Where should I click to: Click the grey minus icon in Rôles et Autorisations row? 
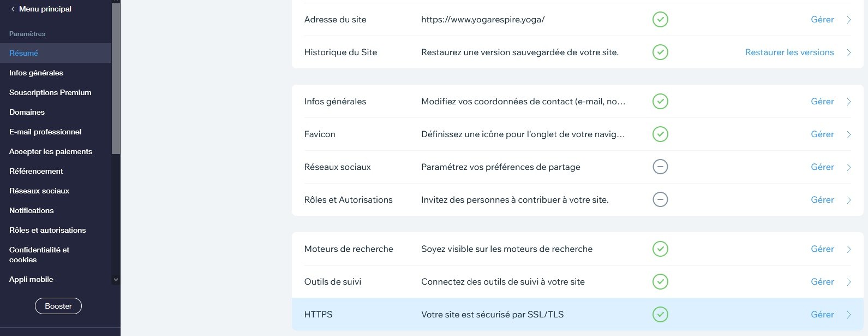660,199
